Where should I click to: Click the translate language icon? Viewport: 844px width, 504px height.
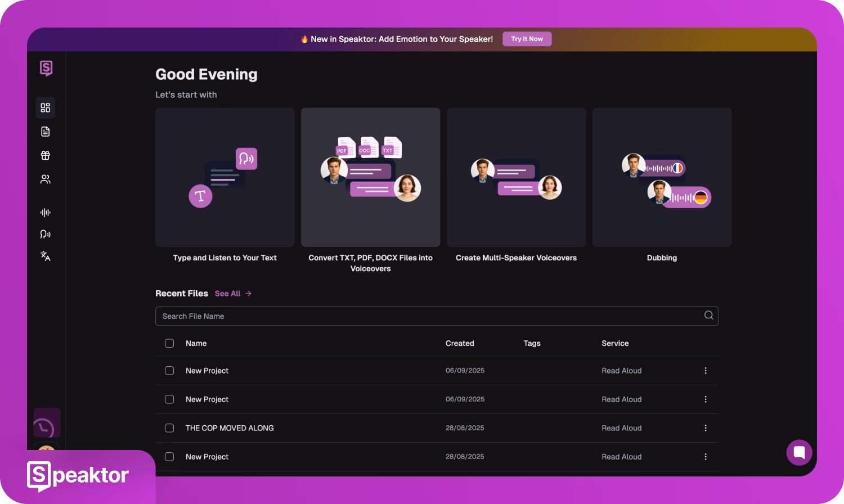tap(46, 256)
